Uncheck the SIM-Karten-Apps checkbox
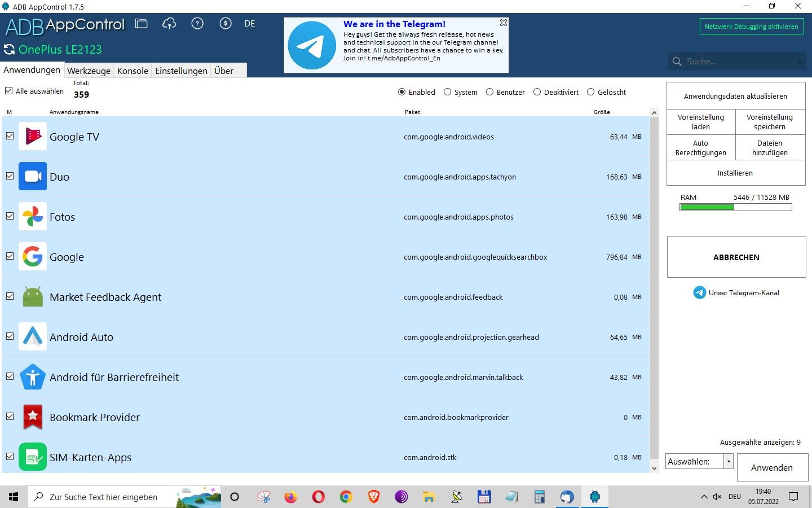 (10, 457)
